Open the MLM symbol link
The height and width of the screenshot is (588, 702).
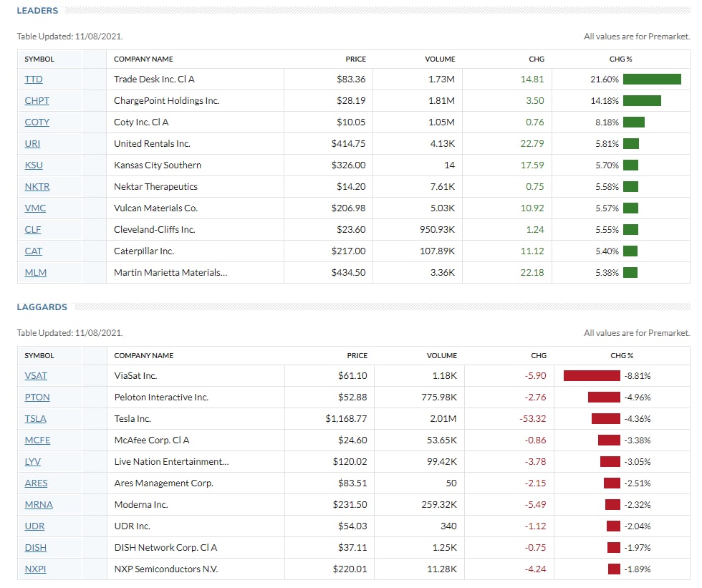35,273
